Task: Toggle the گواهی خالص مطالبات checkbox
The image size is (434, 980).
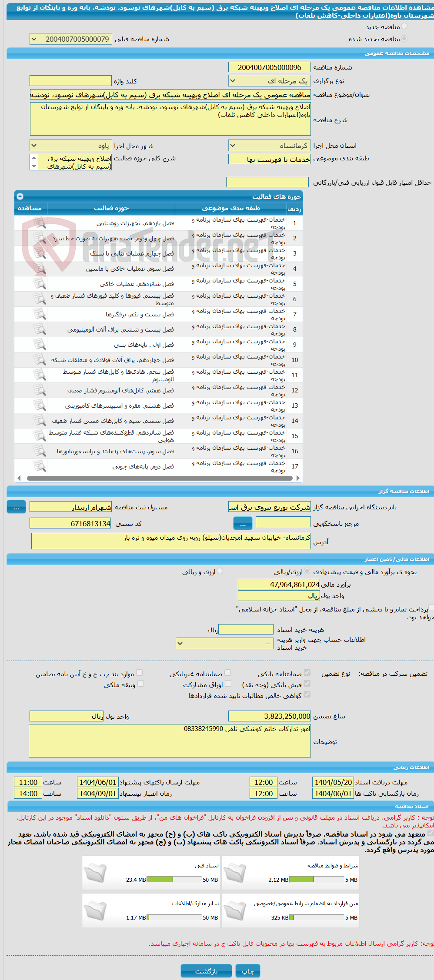Action: [x=307, y=694]
